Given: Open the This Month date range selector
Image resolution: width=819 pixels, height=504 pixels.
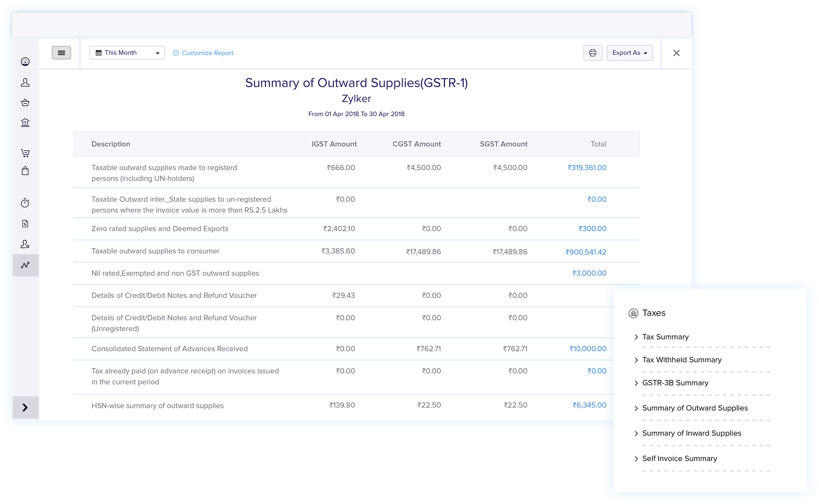Looking at the screenshot, I should coord(127,52).
